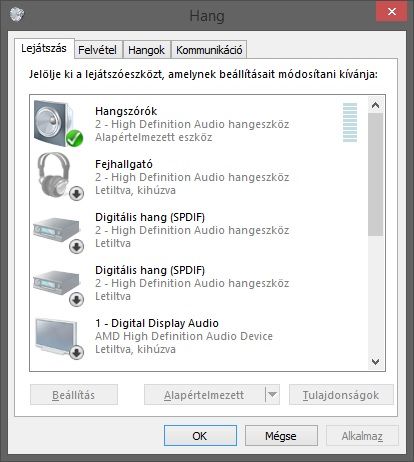Click the unplugged Digital Display Audio monitor icon
Image resolution: width=414 pixels, height=462 pixels.
coord(58,338)
